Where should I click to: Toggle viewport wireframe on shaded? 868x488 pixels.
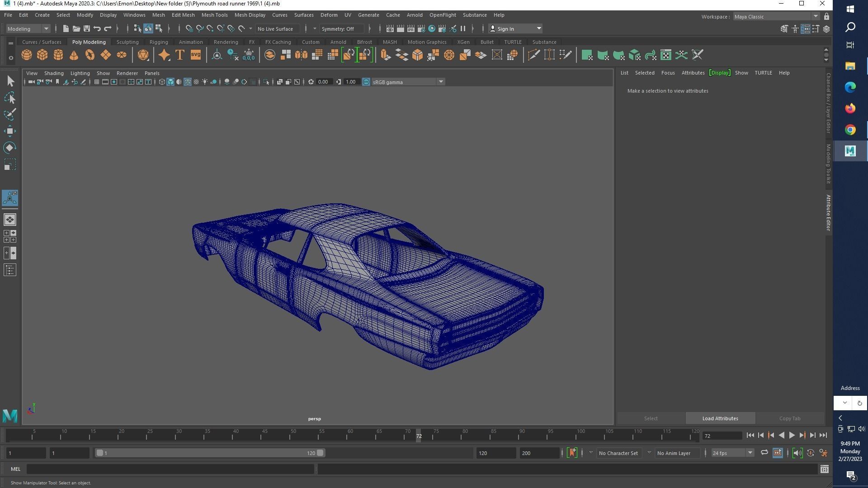188,82
